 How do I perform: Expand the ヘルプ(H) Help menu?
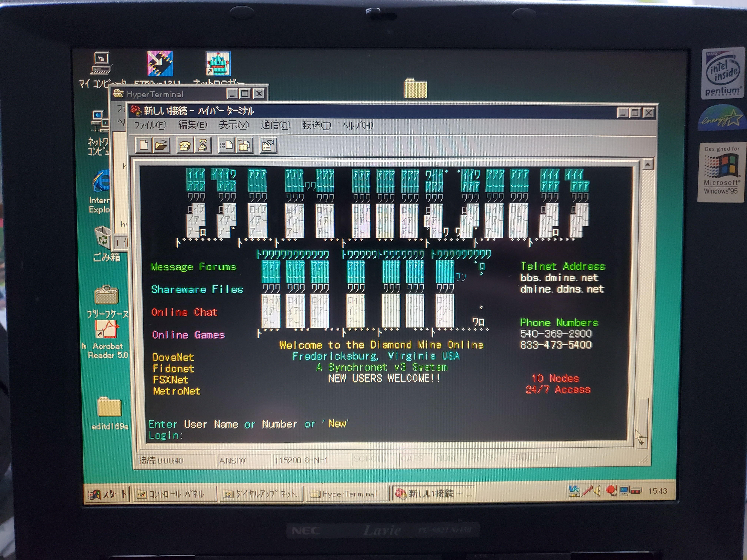click(x=358, y=126)
